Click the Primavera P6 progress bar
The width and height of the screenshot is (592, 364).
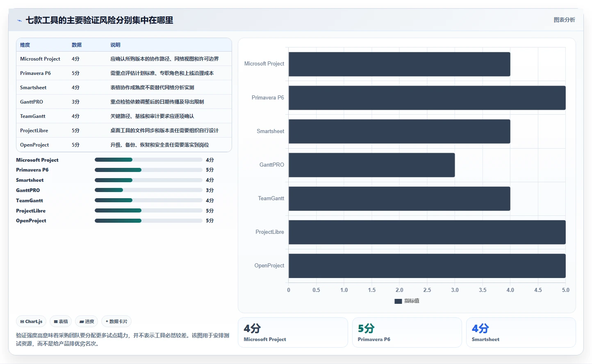[x=148, y=170]
